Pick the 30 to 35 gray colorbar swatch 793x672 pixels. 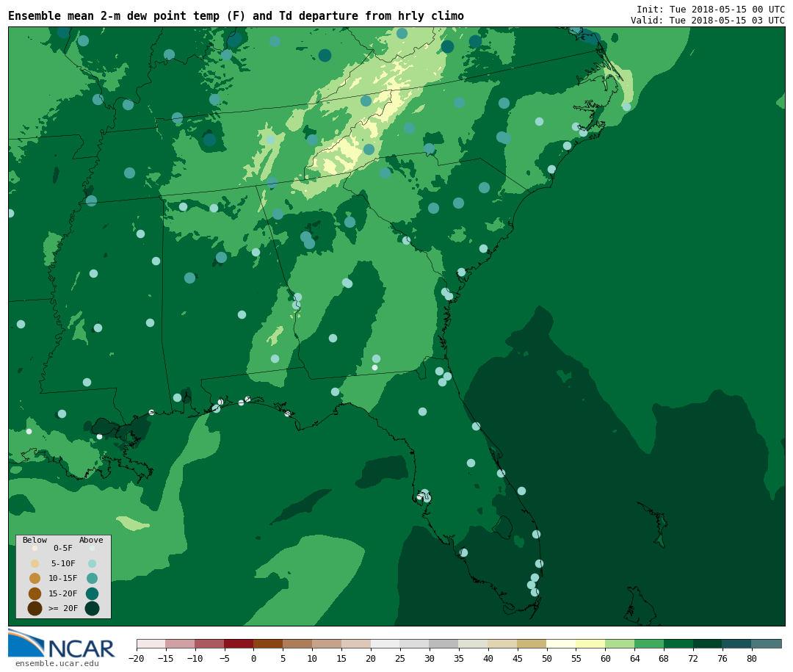pyautogui.click(x=443, y=644)
